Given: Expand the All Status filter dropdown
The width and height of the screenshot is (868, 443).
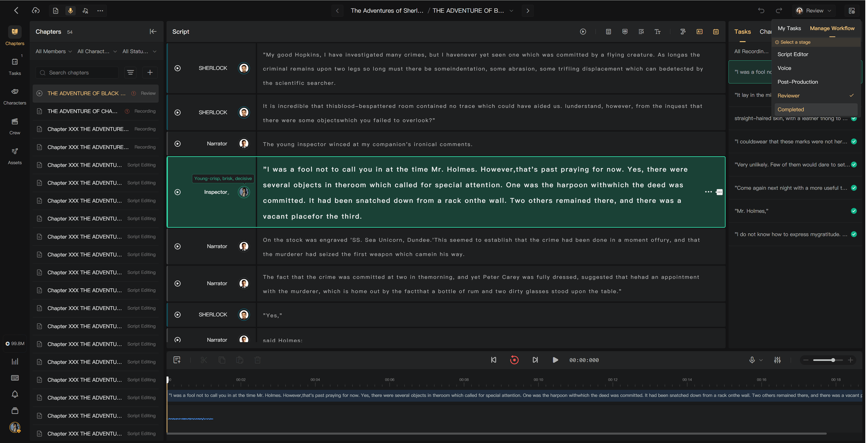Looking at the screenshot, I should pyautogui.click(x=139, y=52).
